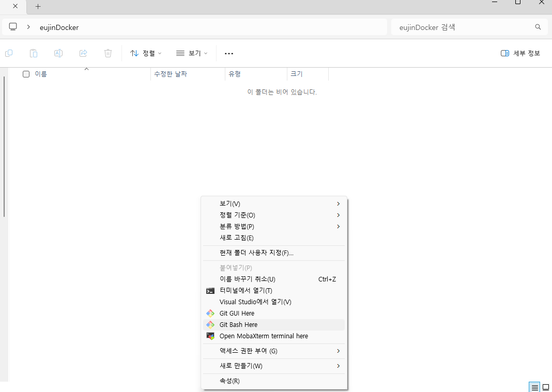This screenshot has height=392, width=552.
Task: Click the Paste icon in the toolbar
Action: 33,53
